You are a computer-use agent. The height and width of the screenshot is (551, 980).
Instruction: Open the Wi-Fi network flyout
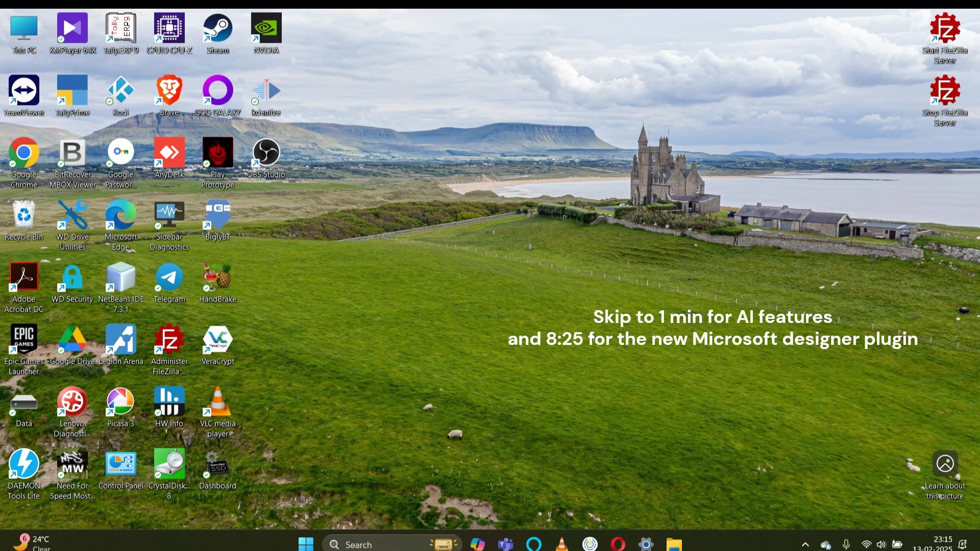click(x=866, y=545)
